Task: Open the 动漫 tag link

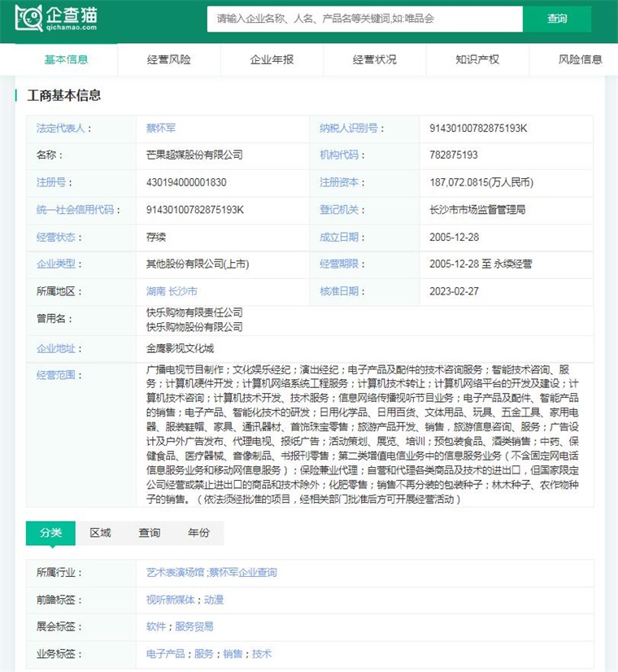Action: click(214, 600)
